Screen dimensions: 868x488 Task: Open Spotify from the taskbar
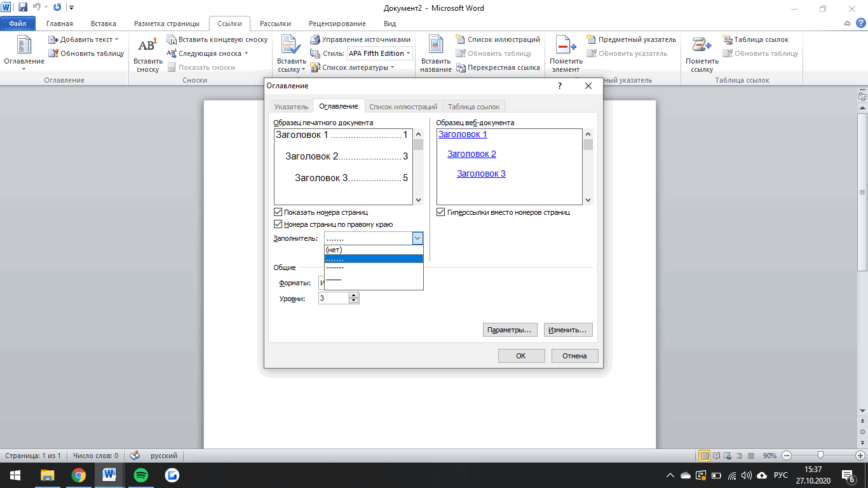[x=140, y=475]
